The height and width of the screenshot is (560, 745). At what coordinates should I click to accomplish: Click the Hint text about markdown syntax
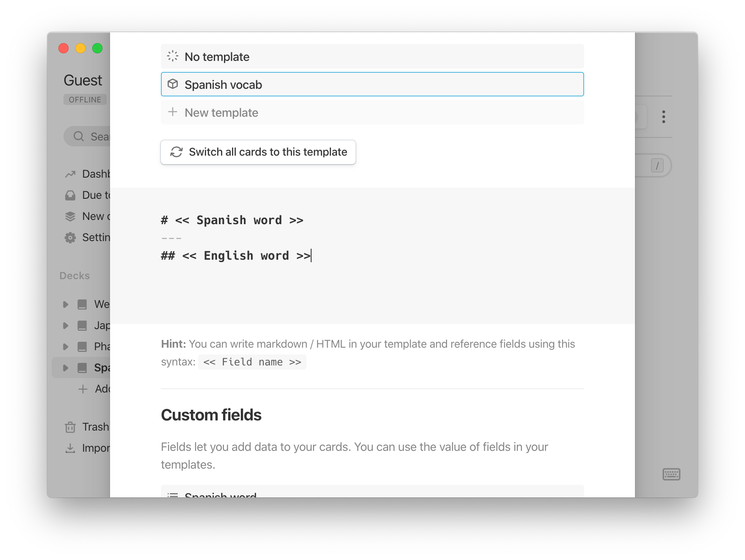368,353
